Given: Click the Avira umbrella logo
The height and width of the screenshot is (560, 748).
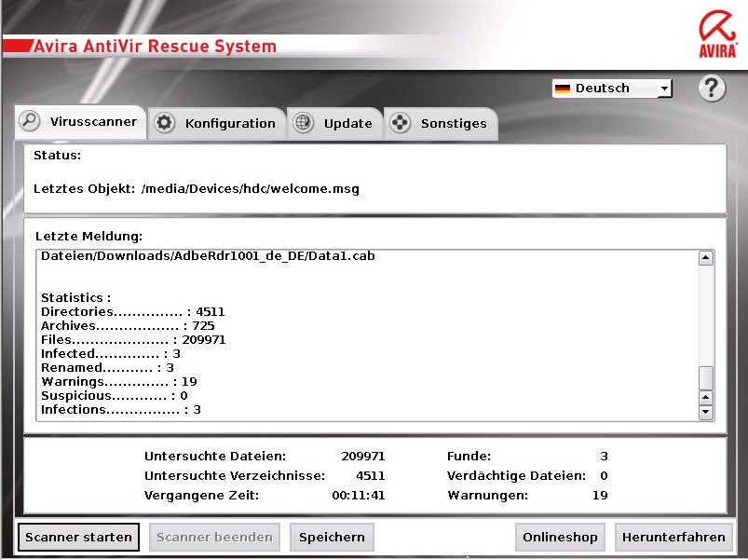Looking at the screenshot, I should 718,34.
